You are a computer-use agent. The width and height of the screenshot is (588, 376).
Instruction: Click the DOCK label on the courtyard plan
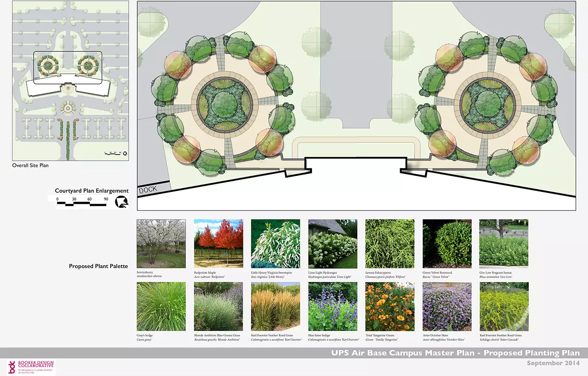pos(147,189)
